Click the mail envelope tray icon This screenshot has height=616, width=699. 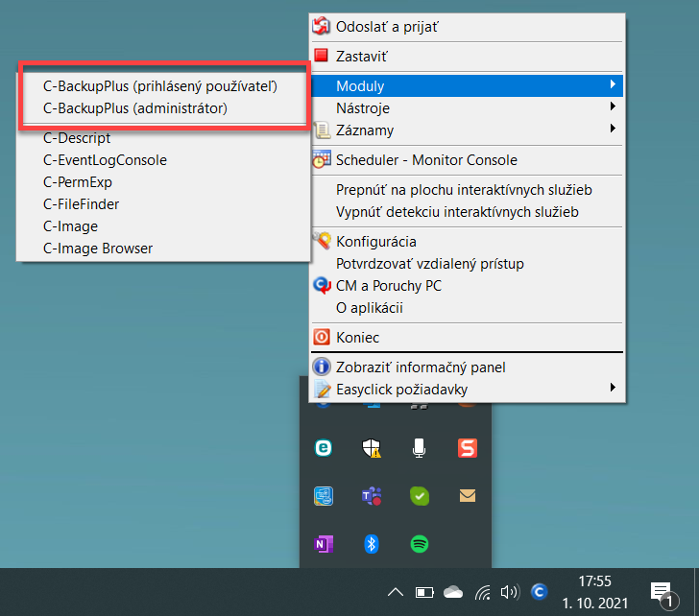coord(468,496)
